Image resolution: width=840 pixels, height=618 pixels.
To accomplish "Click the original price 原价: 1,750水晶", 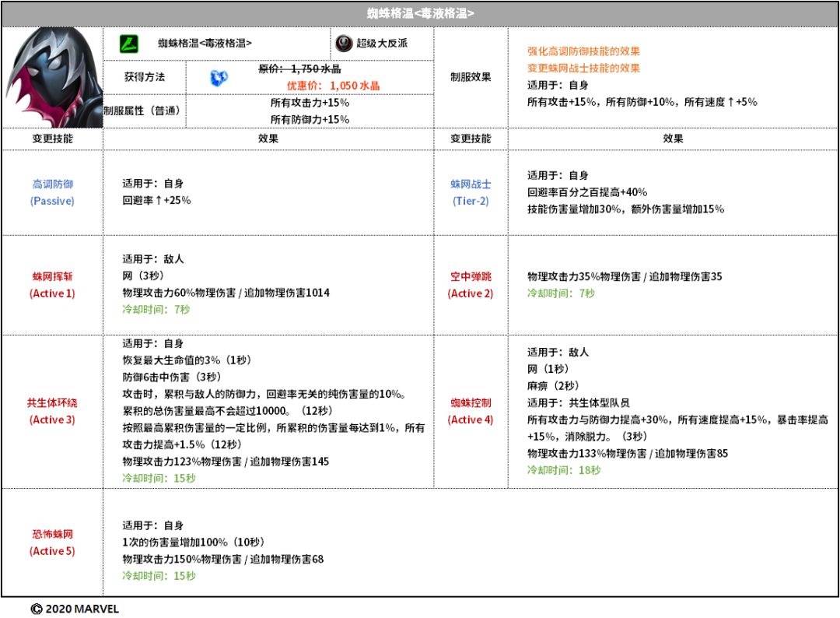I will pos(300,69).
